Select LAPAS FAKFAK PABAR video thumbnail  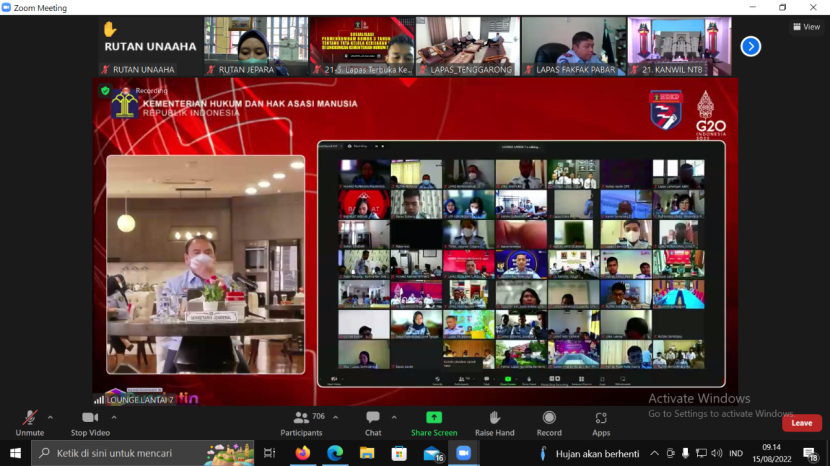(x=574, y=46)
